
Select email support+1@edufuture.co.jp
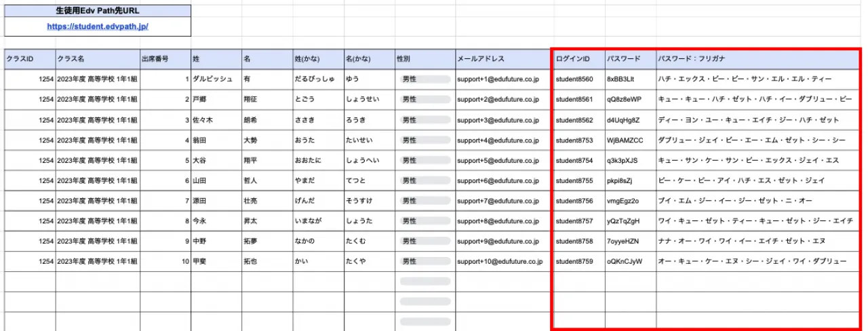pyautogui.click(x=505, y=79)
